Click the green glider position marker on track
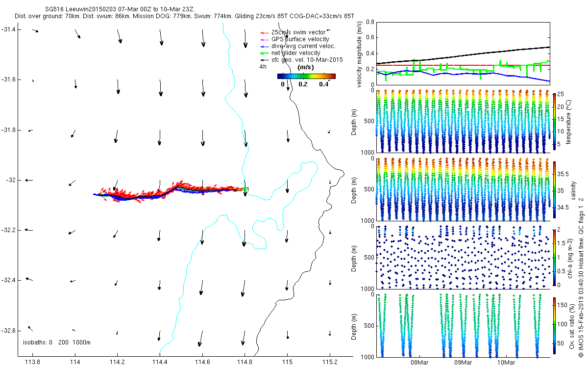The image size is (588, 368). [x=244, y=189]
